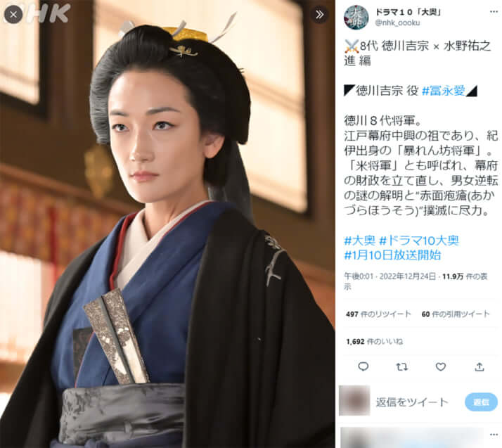Screen dimensions: 502x448
Task: Open the #ドラマ10大奥 hashtag
Action: (x=419, y=241)
